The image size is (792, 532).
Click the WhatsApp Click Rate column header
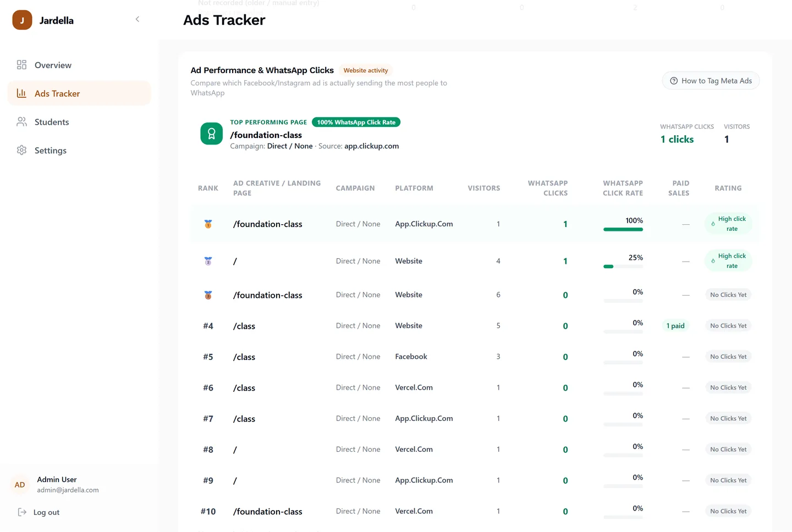[x=623, y=188]
